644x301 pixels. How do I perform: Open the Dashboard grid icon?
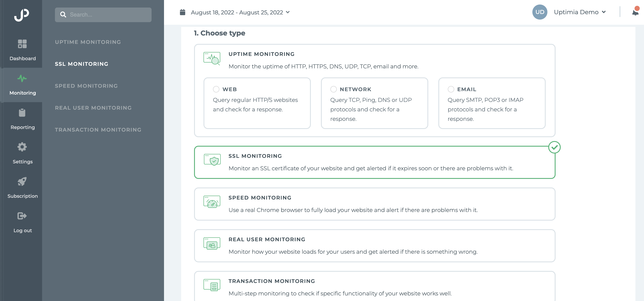tap(22, 44)
